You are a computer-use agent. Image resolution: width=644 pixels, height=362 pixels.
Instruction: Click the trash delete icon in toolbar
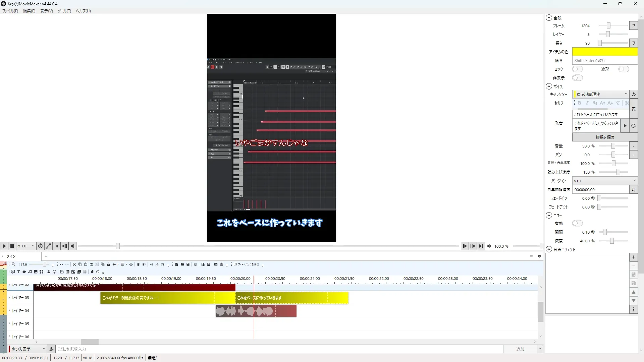pos(138,264)
